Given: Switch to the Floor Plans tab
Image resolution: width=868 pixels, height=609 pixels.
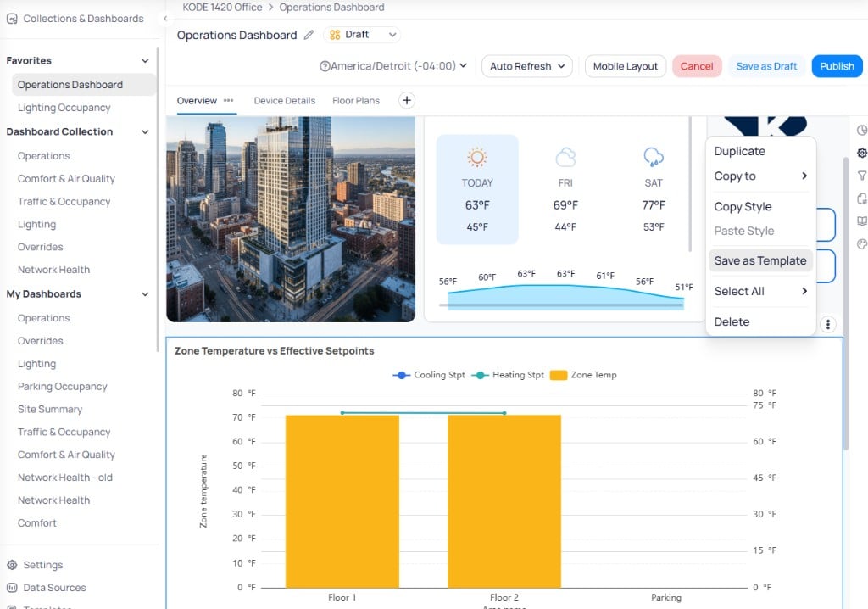Looking at the screenshot, I should (356, 100).
